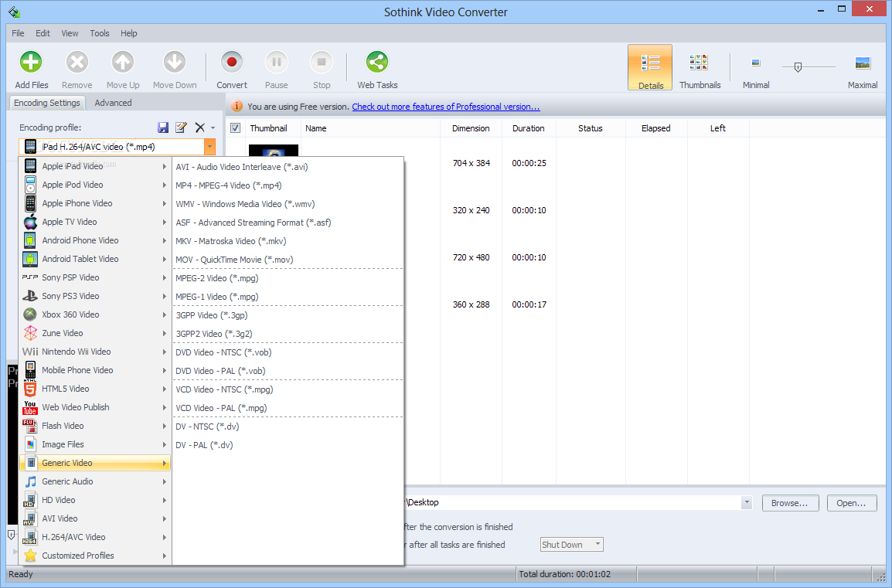892x588 pixels.
Task: Click the Minimal thumbnail size icon
Action: 755,63
